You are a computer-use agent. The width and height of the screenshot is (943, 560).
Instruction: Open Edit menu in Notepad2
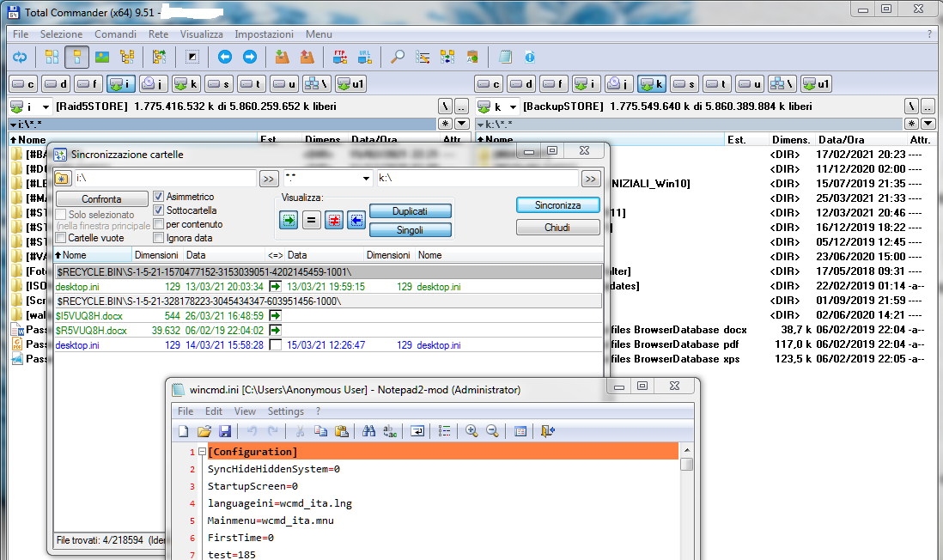click(x=214, y=411)
